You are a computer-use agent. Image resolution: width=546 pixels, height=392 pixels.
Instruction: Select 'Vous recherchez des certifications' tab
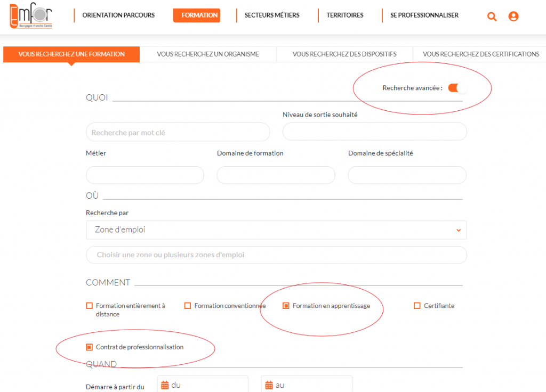480,54
